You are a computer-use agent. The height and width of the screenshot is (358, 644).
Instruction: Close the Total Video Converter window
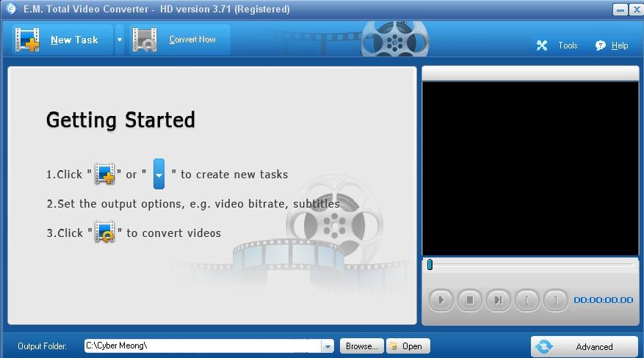(x=636, y=10)
